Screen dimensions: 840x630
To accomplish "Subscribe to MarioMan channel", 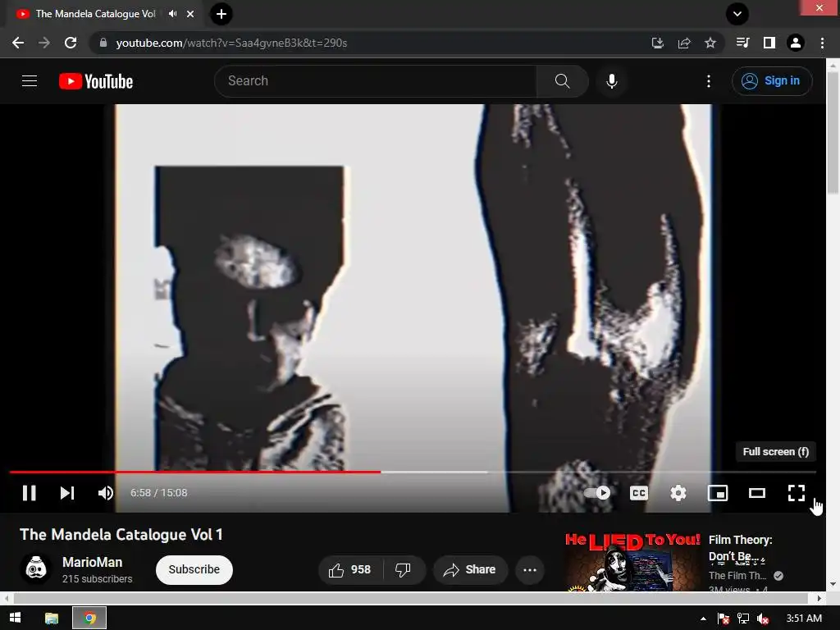I will tap(194, 569).
